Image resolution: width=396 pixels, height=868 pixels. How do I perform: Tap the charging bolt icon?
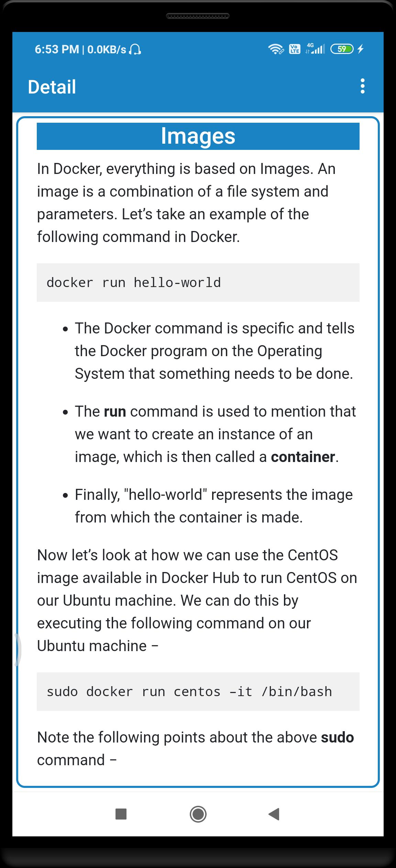(x=360, y=49)
